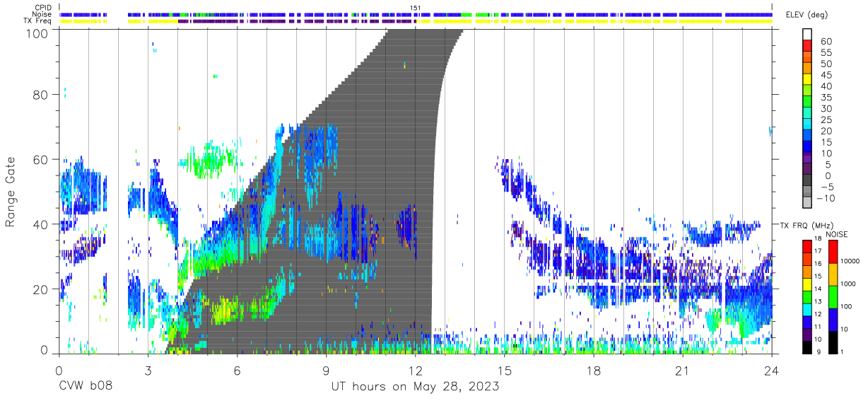Select the yellow 14 MHz TX frequency swatch
Viewport: 868px width, 401px height.
pyautogui.click(x=807, y=284)
